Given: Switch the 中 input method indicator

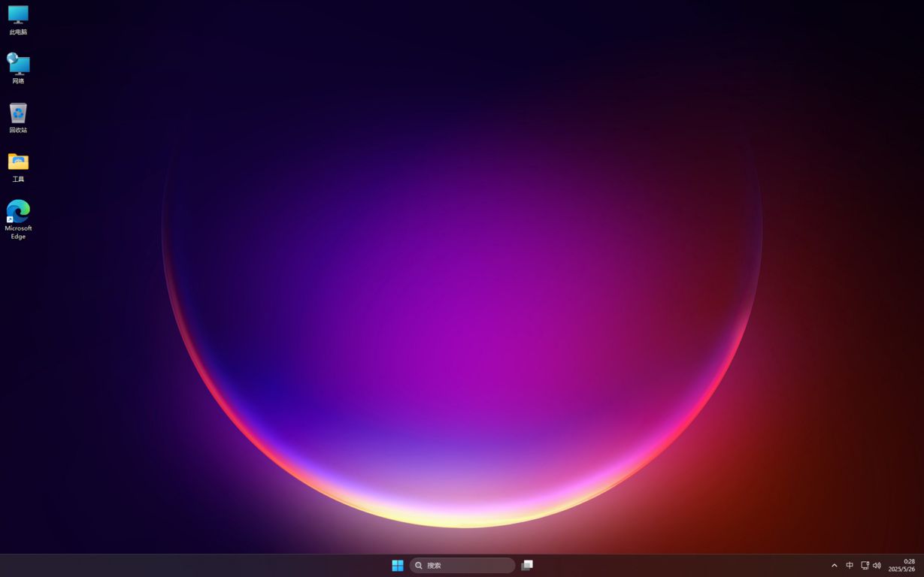Looking at the screenshot, I should 850,566.
